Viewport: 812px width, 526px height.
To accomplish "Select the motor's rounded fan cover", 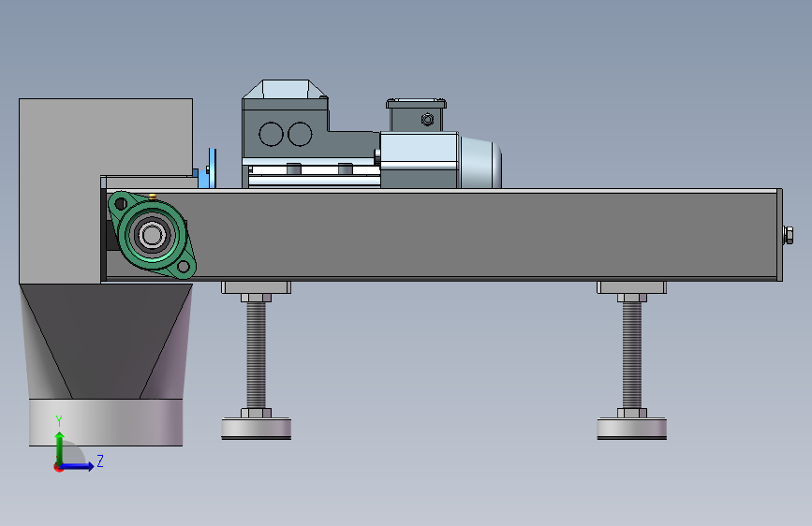I will tap(480, 162).
